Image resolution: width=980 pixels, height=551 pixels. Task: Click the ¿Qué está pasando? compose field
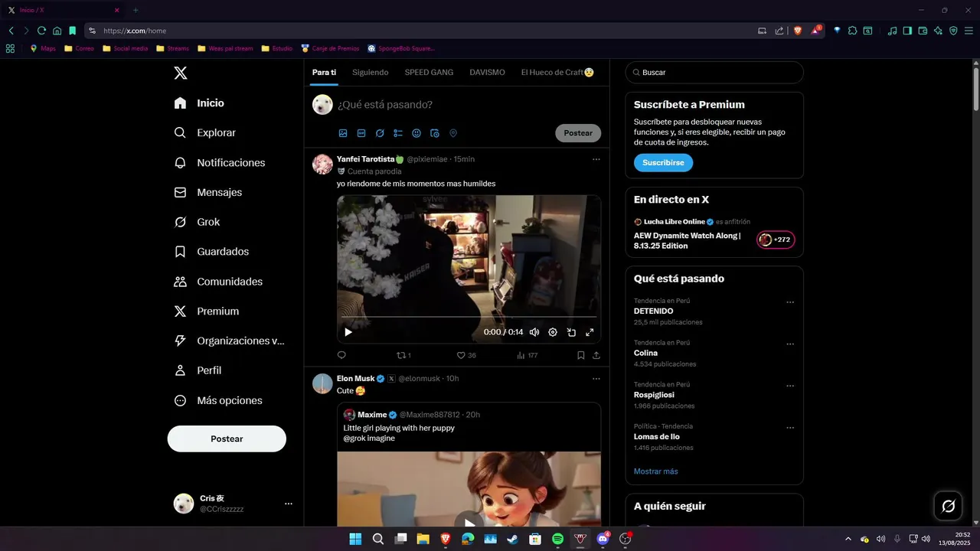click(x=467, y=105)
